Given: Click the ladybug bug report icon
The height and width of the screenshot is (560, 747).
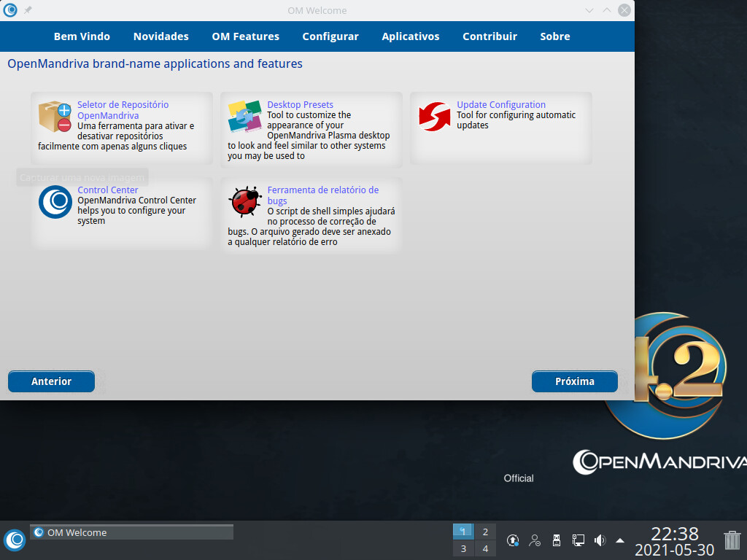Looking at the screenshot, I should click(x=245, y=202).
